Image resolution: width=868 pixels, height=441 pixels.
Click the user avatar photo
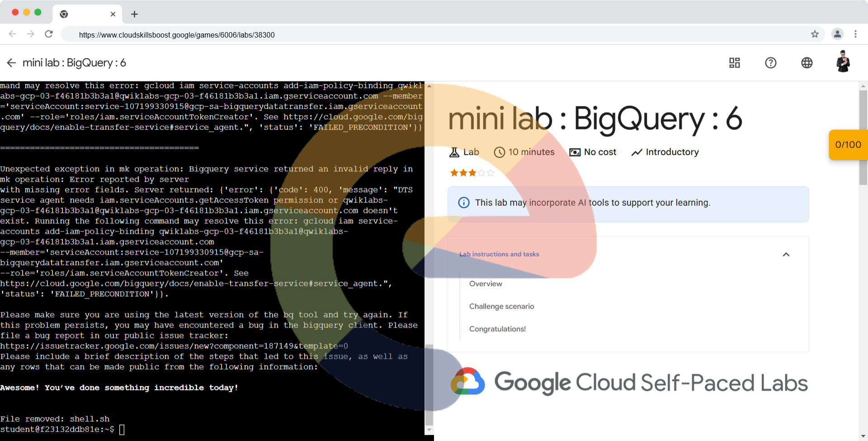tap(843, 62)
